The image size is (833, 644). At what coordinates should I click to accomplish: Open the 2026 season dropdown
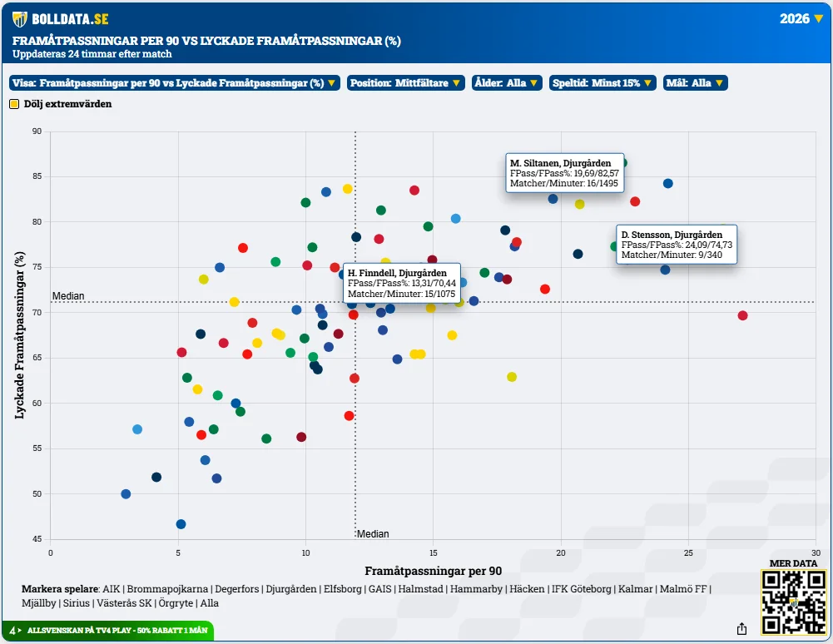point(801,18)
